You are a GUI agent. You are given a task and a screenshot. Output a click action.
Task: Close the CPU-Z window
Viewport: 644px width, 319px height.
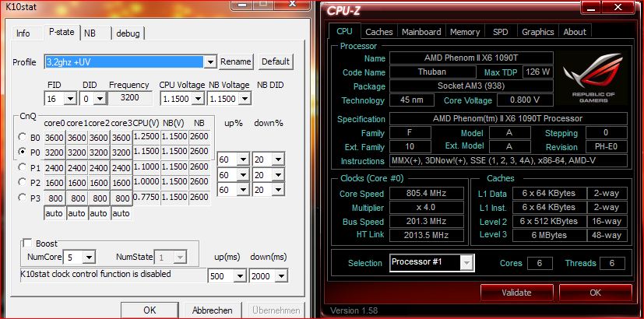coord(618,6)
